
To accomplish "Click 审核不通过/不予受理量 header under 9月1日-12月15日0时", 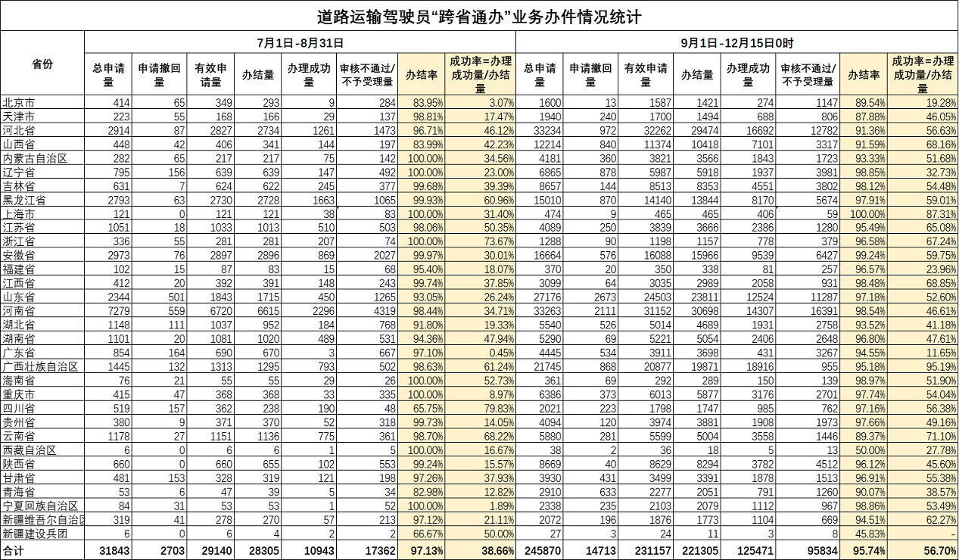I will (x=808, y=75).
